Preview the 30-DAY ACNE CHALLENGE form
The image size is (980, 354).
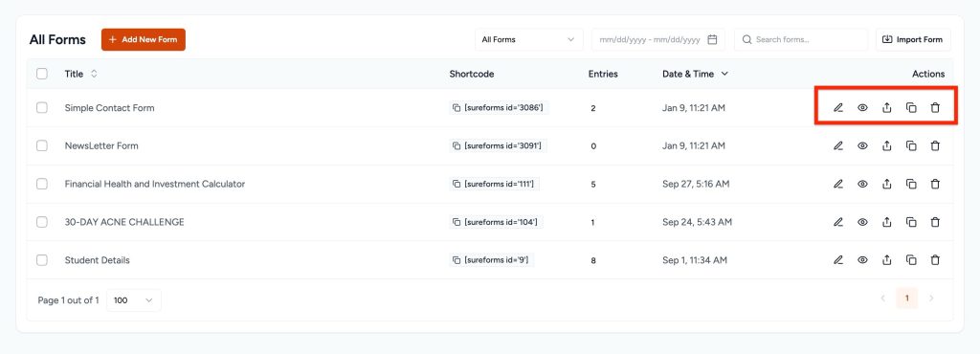coord(862,222)
